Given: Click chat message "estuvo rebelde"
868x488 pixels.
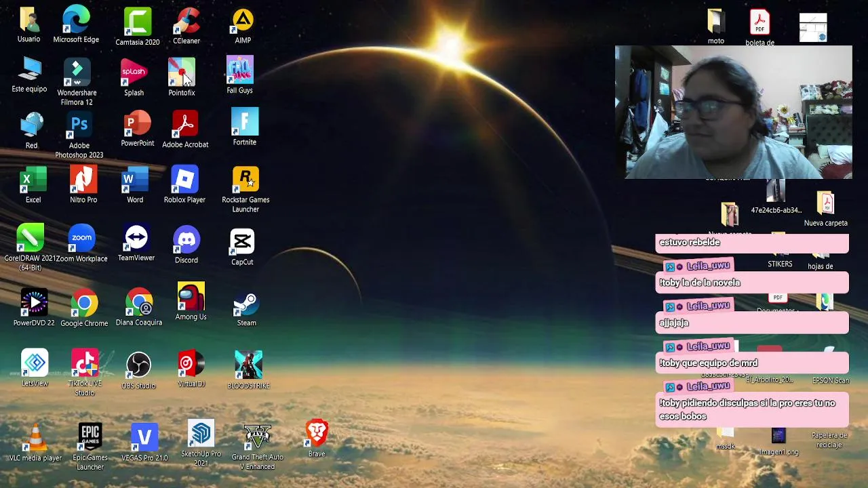Looking at the screenshot, I should pyautogui.click(x=752, y=243).
